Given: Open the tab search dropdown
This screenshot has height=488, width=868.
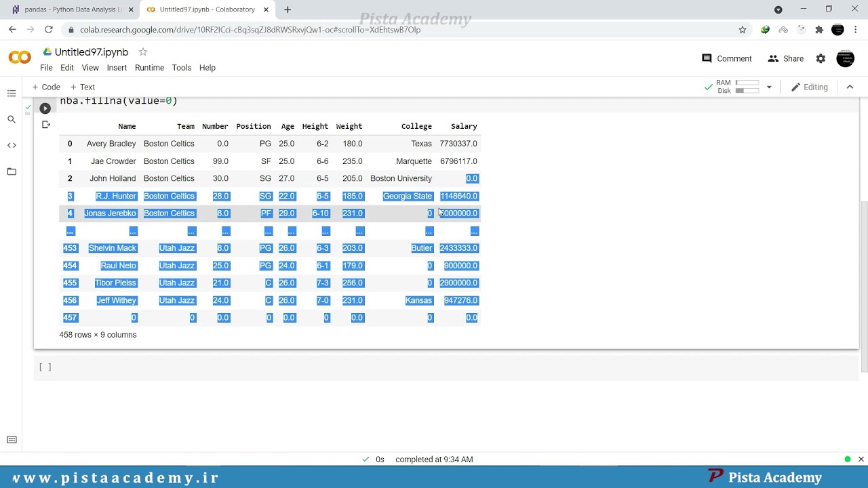Looking at the screenshot, I should [x=778, y=9].
